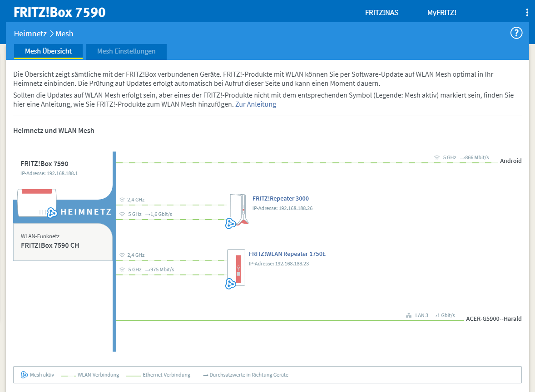This screenshot has height=392, width=535.
Task: Click the 5 GHz 1,6 Gbit/s connection label
Action: [150, 214]
